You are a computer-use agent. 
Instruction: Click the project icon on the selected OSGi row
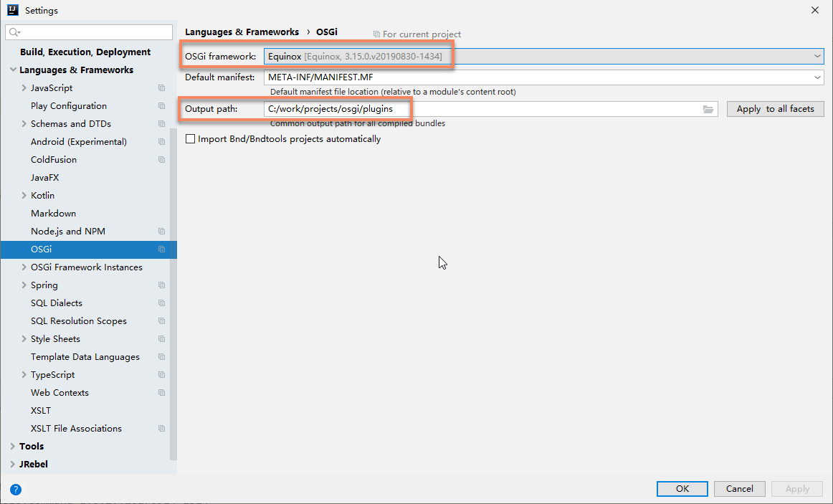point(161,249)
